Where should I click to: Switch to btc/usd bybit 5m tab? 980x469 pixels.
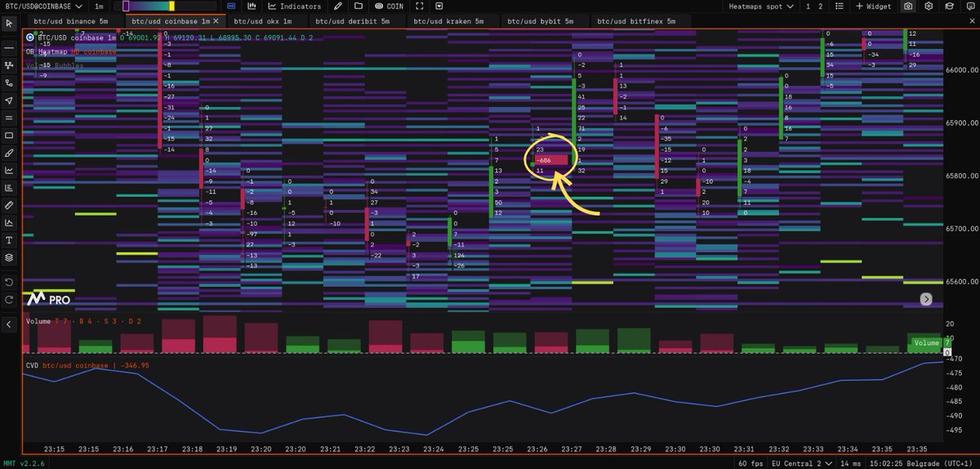(545, 20)
